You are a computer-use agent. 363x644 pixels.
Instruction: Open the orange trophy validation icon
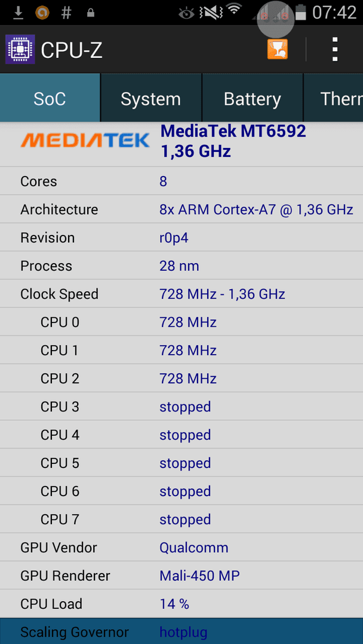278,49
